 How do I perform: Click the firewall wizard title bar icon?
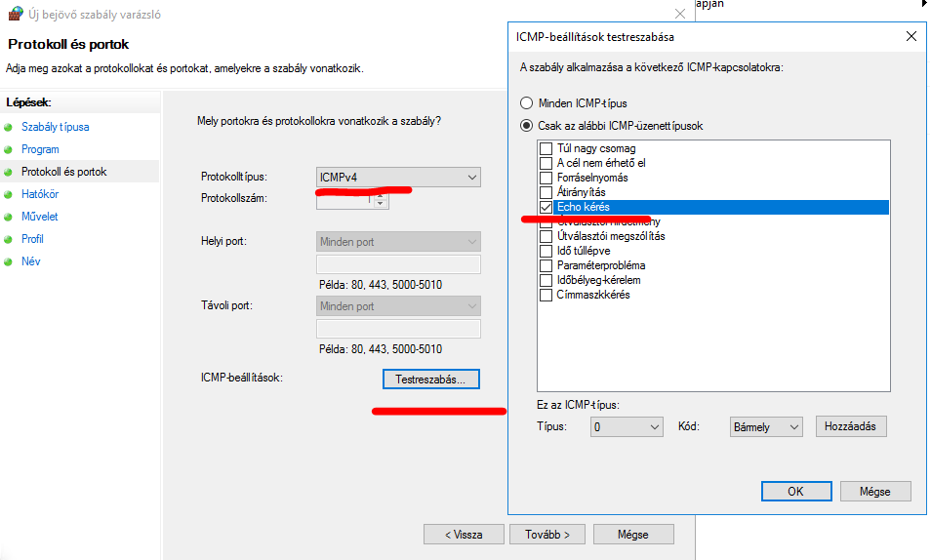pyautogui.click(x=15, y=15)
